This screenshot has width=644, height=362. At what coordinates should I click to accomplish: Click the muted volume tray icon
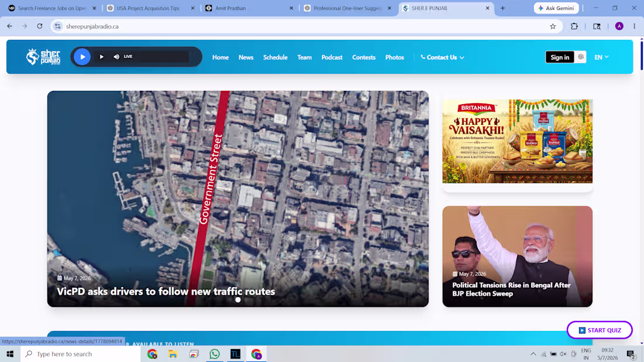click(563, 354)
